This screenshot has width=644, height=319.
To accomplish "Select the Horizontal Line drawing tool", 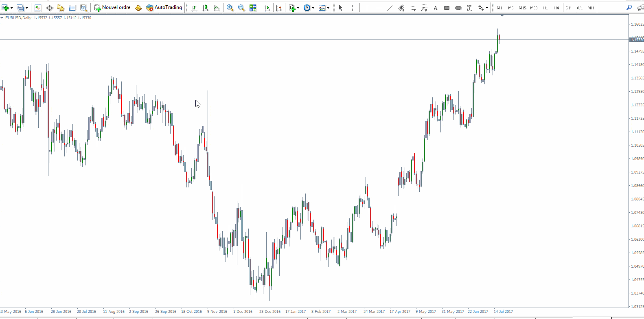I will click(x=378, y=8).
